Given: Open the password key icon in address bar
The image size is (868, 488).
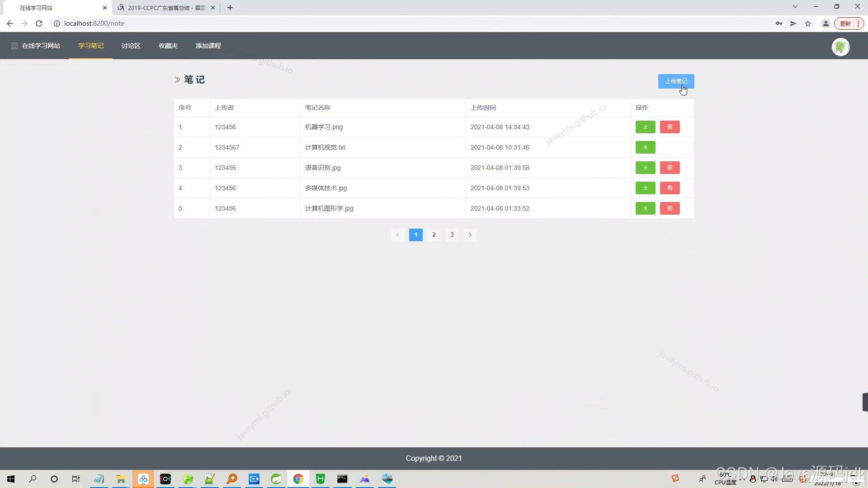Looking at the screenshot, I should 778,23.
